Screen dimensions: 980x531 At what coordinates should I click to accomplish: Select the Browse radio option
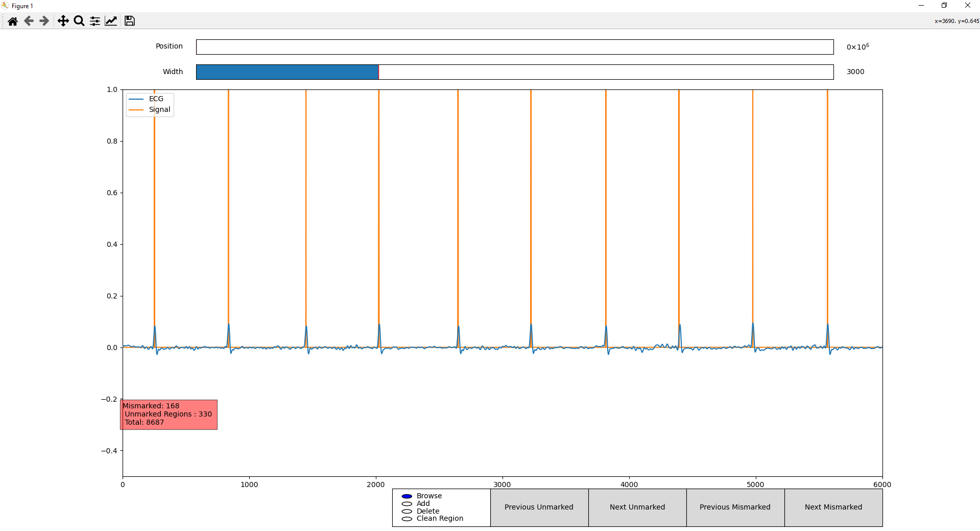tap(407, 496)
